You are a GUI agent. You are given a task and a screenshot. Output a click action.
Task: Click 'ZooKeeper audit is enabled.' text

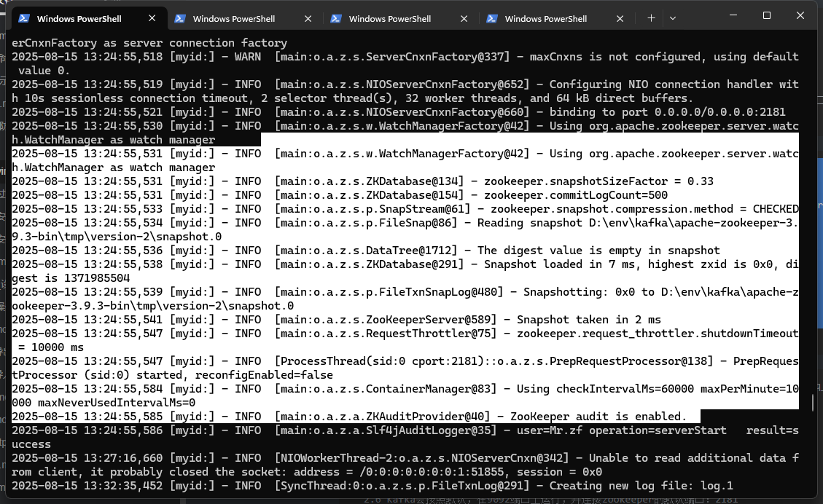click(x=598, y=417)
